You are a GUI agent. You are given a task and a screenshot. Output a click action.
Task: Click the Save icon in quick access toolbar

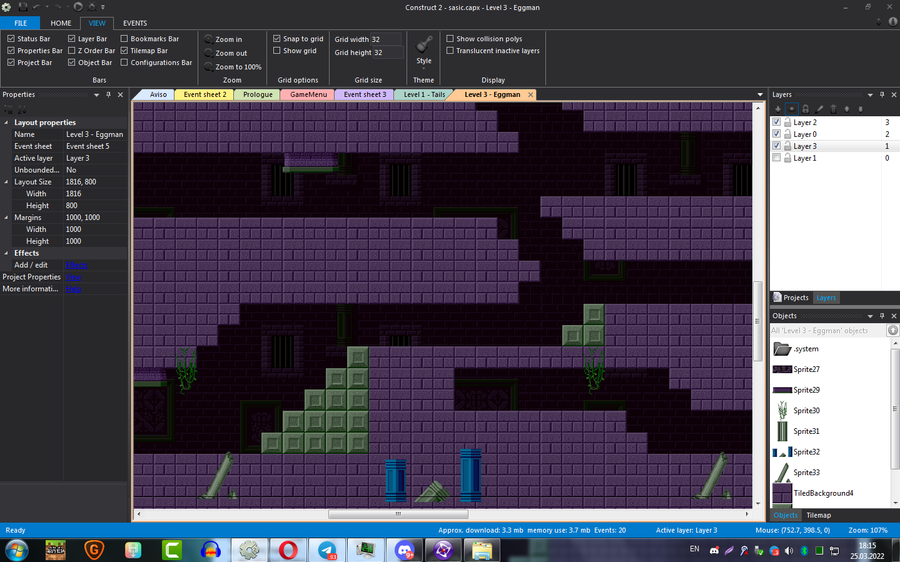[23, 7]
